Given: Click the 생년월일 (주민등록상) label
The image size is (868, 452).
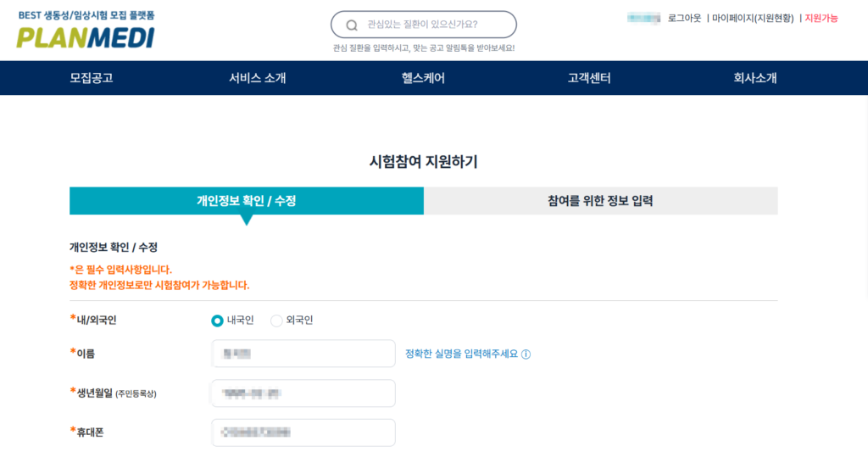Looking at the screenshot, I should click(113, 393).
